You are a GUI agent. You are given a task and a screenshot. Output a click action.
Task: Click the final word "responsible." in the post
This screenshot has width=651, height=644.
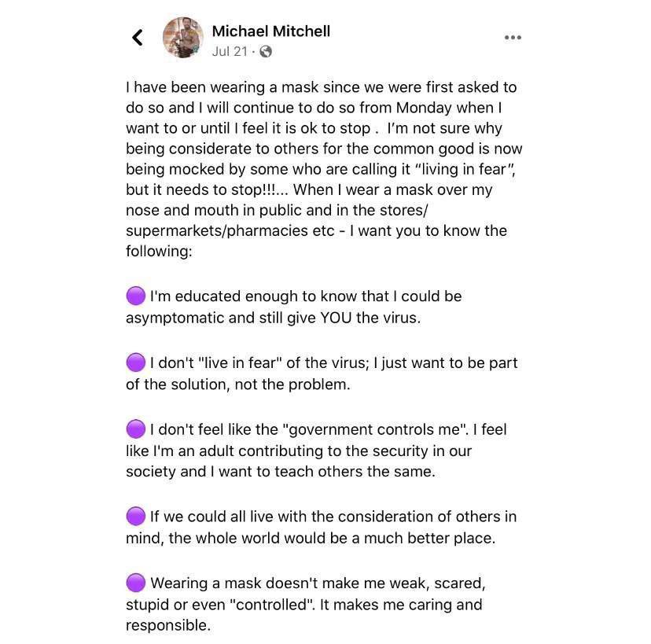(x=168, y=627)
